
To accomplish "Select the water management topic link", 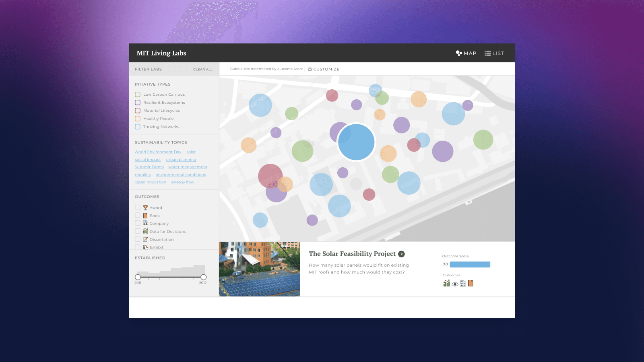I will coord(188,167).
